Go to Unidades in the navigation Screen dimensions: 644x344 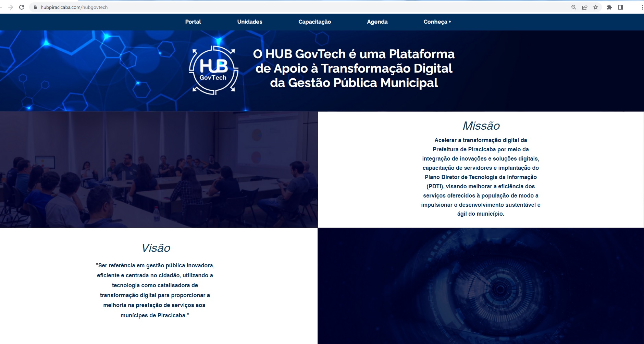[x=250, y=22]
